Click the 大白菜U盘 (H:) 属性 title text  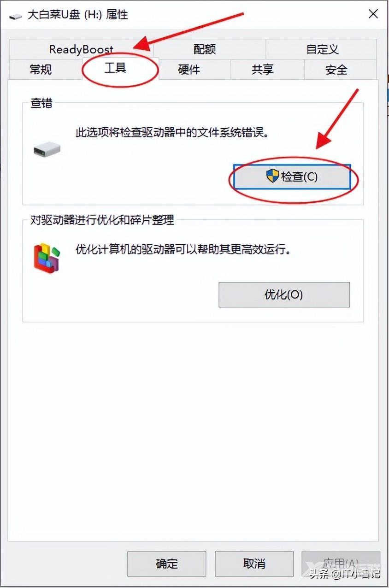coord(77,15)
